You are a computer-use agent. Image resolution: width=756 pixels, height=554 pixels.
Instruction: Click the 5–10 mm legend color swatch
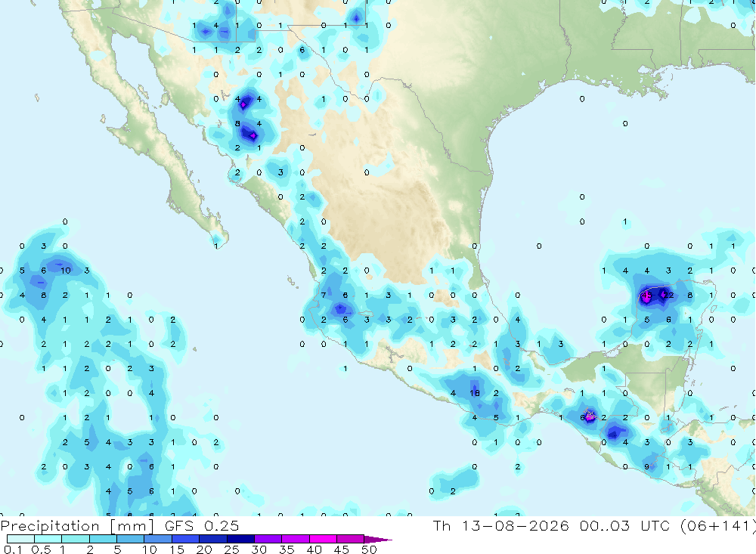[x=131, y=539]
